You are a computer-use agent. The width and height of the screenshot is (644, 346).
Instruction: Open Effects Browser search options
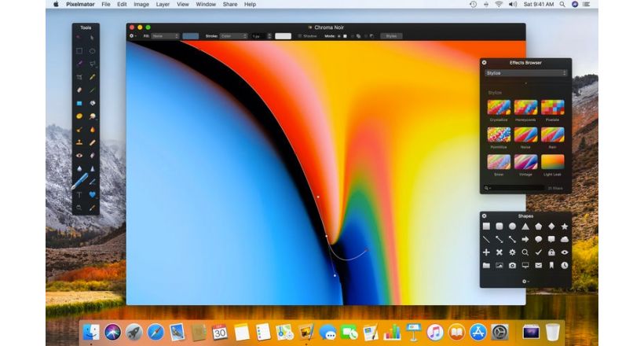(x=488, y=188)
